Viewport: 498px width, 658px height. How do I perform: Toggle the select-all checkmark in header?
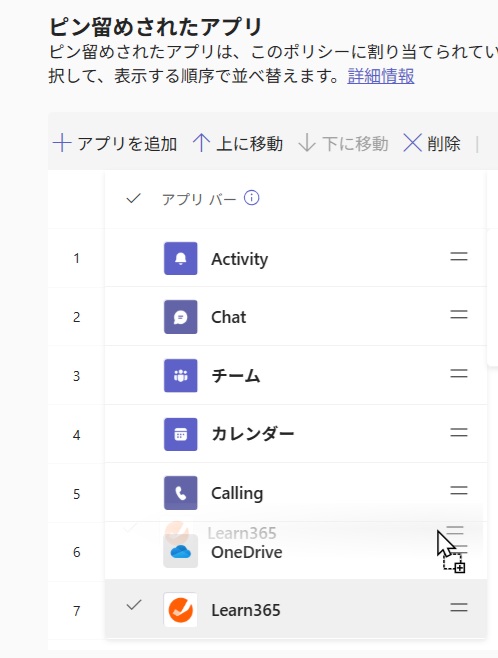coord(133,198)
